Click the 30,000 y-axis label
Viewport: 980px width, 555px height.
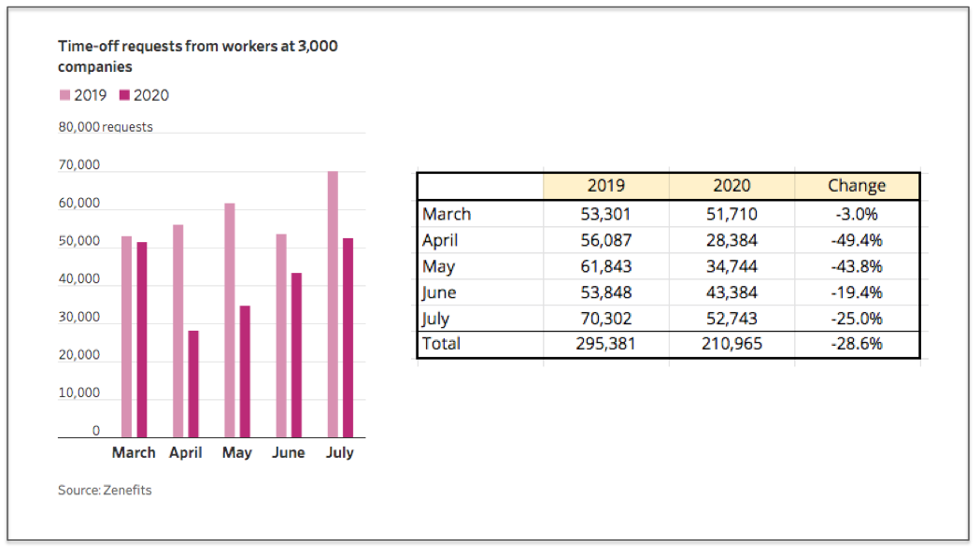coord(78,317)
